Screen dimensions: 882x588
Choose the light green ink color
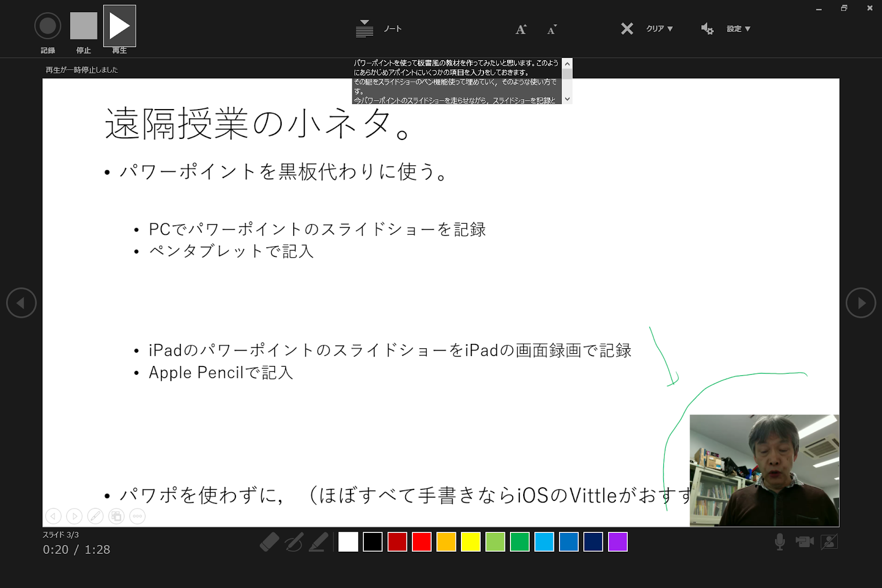click(x=495, y=542)
